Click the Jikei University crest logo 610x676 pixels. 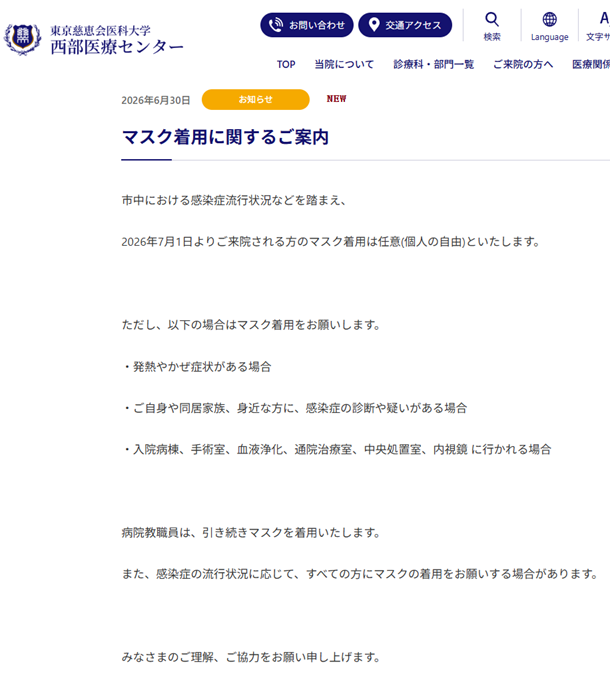[x=22, y=39]
